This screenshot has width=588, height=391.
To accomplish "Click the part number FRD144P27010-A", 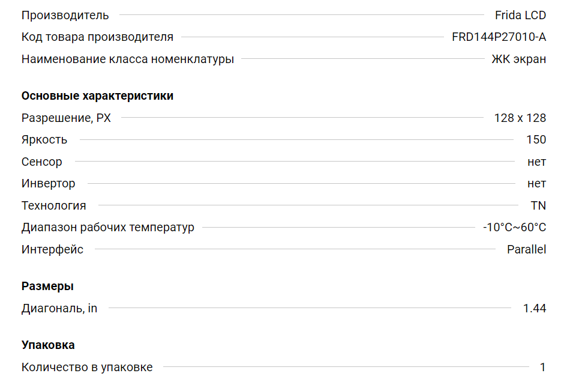I will pyautogui.click(x=499, y=37).
